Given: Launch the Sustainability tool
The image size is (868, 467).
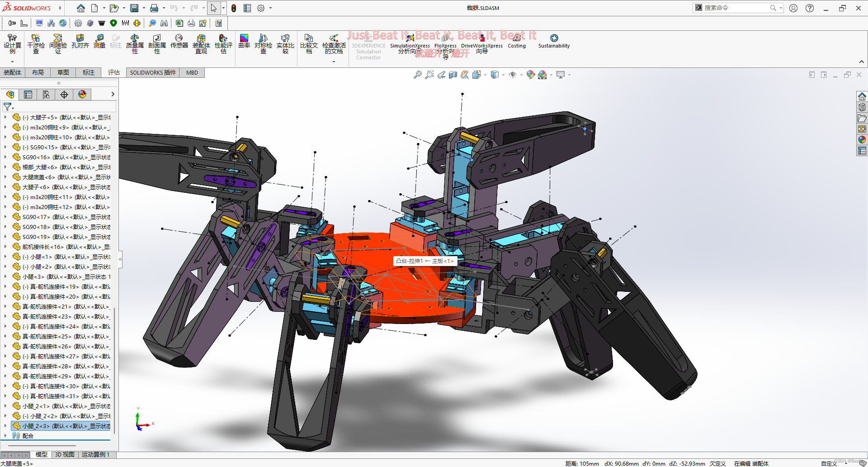Looking at the screenshot, I should coord(554,41).
